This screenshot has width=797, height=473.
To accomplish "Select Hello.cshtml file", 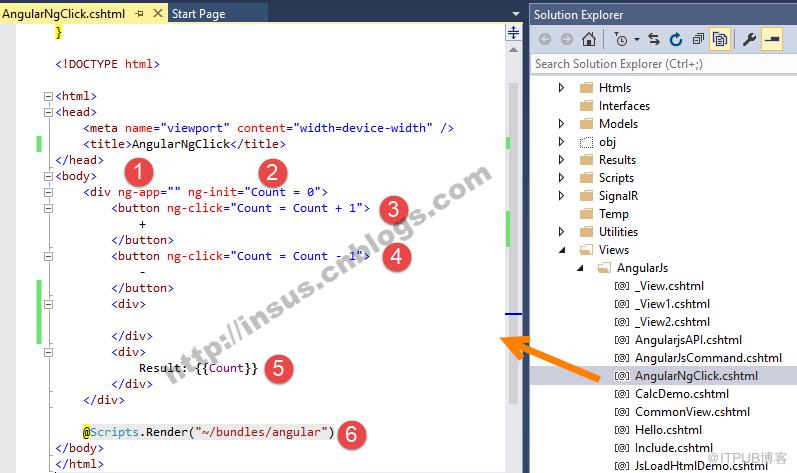I will tap(668, 430).
